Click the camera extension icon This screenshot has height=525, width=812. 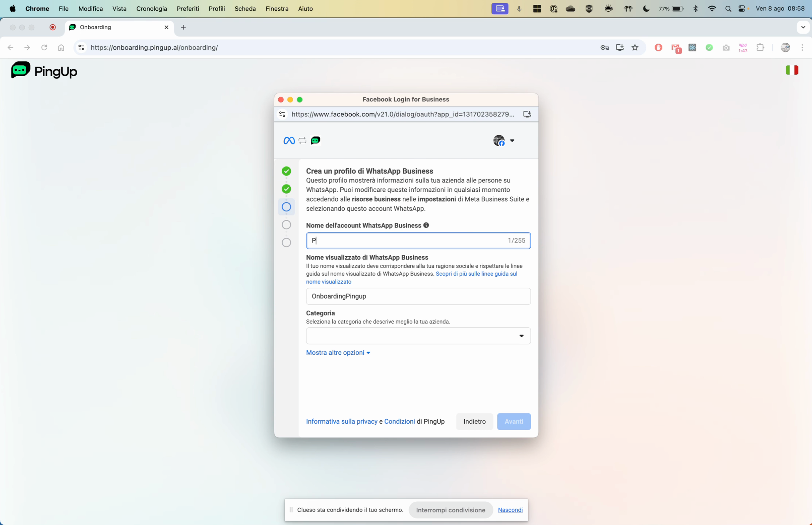[x=726, y=47]
